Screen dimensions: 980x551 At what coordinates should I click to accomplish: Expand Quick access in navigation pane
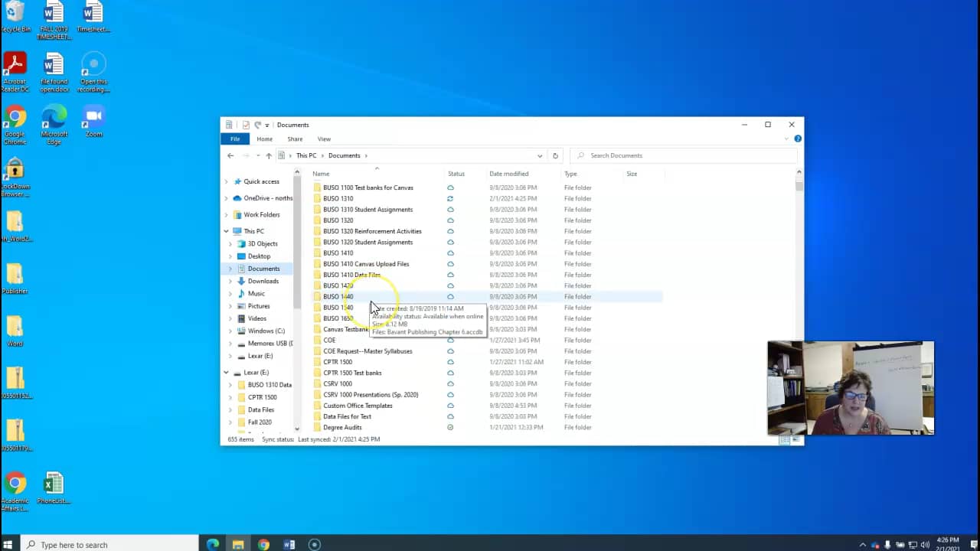click(227, 181)
